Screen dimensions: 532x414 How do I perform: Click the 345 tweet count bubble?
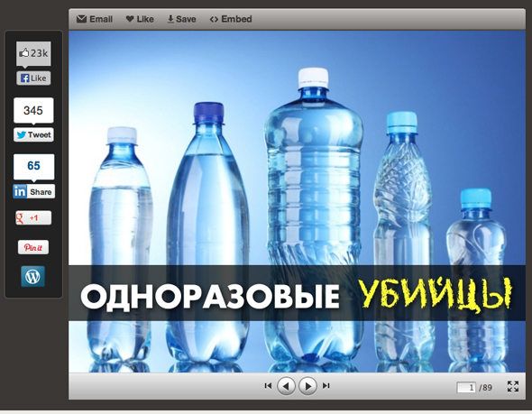pyautogui.click(x=33, y=110)
